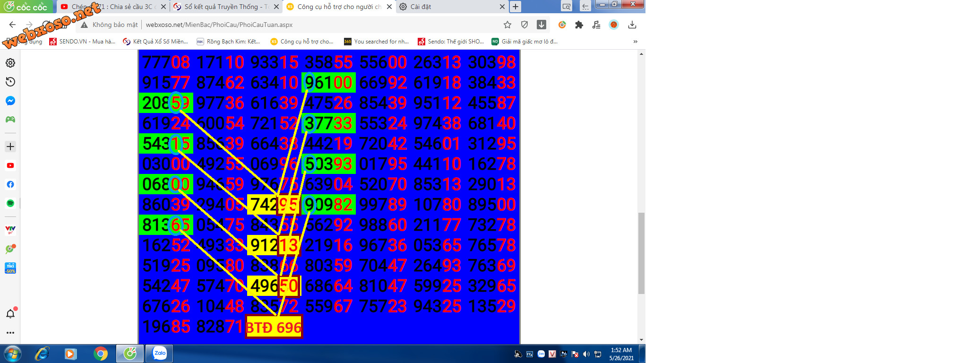This screenshot has height=363, width=980.
Task: Click the scrollbar down arrow
Action: pos(641,340)
